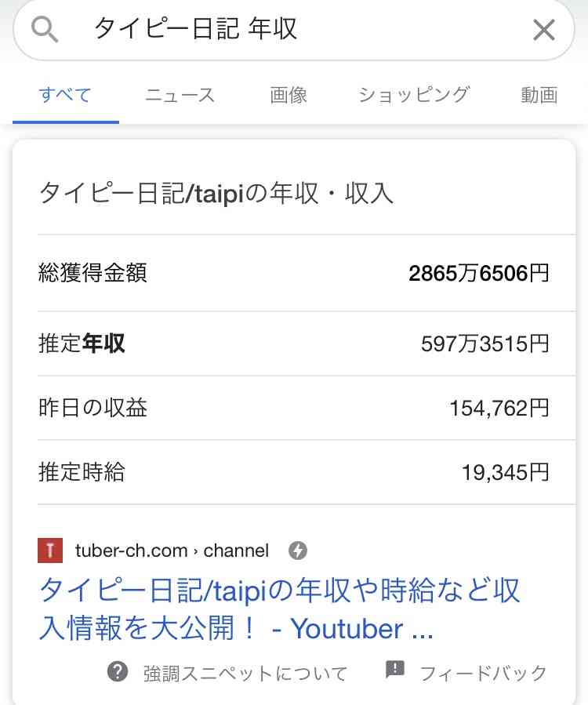Tap the AMP lightning bolt icon
Image resolution: width=588 pixels, height=705 pixels.
click(x=298, y=551)
